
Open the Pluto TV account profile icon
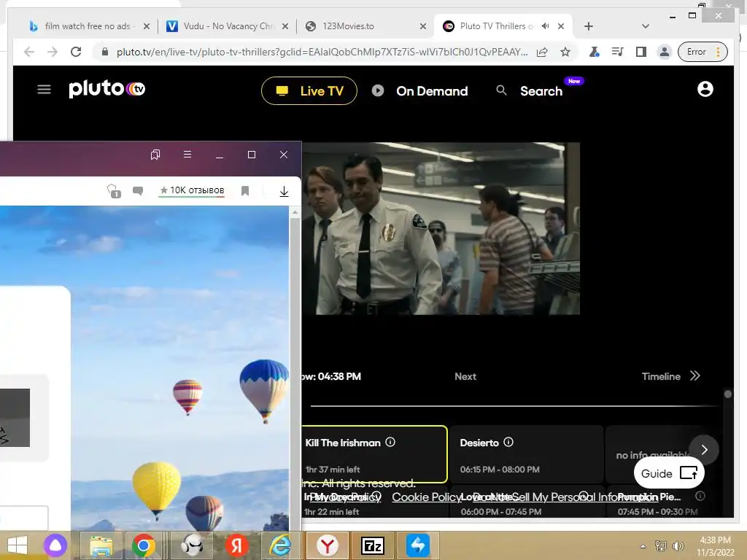705,89
